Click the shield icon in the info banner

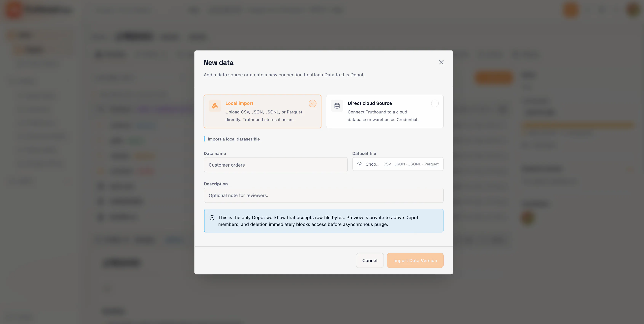pyautogui.click(x=212, y=218)
